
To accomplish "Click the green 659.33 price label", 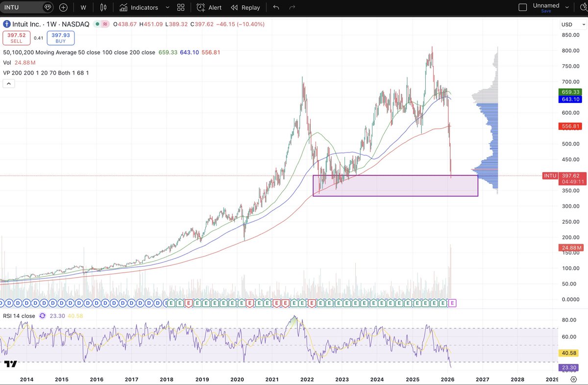I will (x=571, y=92).
